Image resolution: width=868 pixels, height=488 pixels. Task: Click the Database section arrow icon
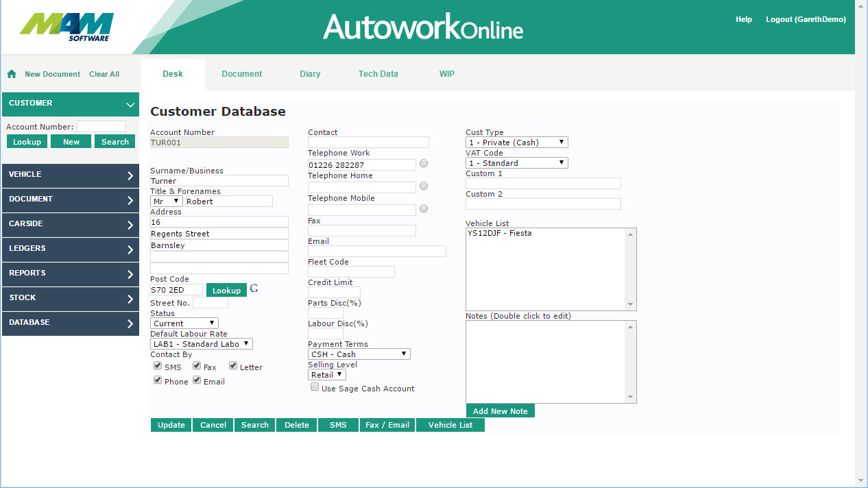tap(130, 324)
